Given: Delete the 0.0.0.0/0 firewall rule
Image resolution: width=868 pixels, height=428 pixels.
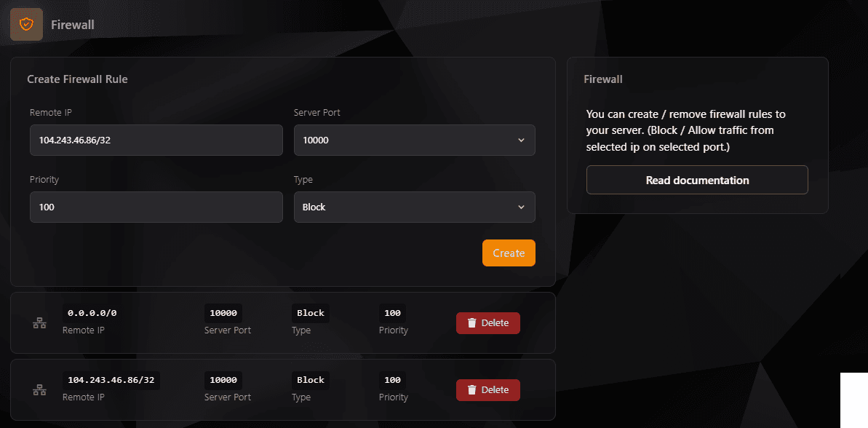Looking at the screenshot, I should pos(487,322).
